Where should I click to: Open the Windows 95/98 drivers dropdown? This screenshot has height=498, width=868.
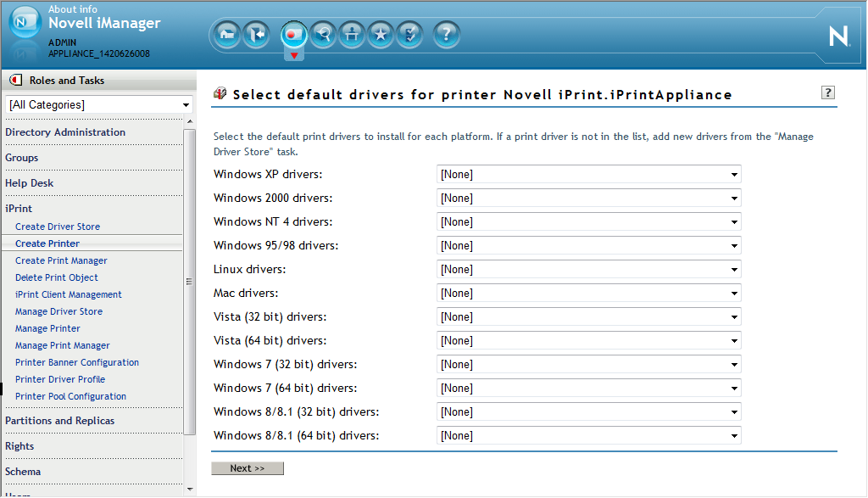click(588, 246)
